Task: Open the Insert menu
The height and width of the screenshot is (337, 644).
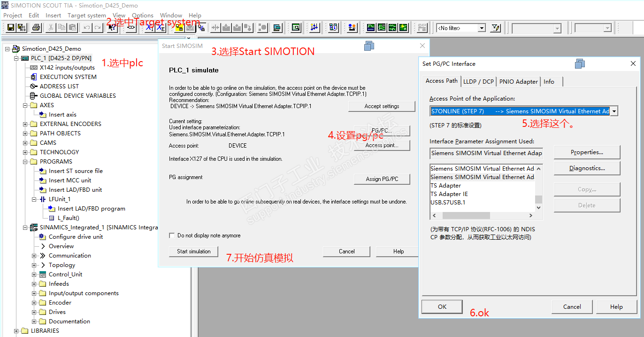Action: 53,15
